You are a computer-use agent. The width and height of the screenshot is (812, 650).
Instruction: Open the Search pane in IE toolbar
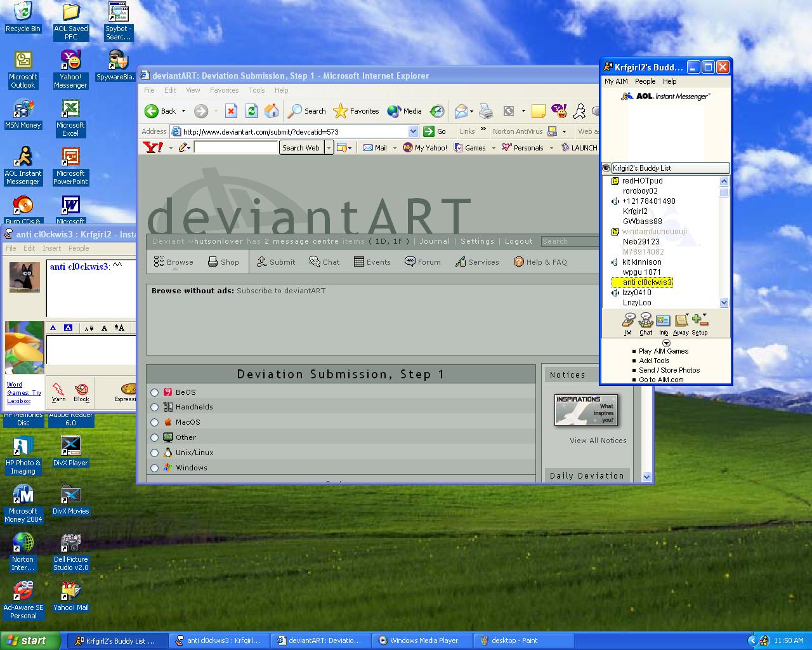click(307, 111)
